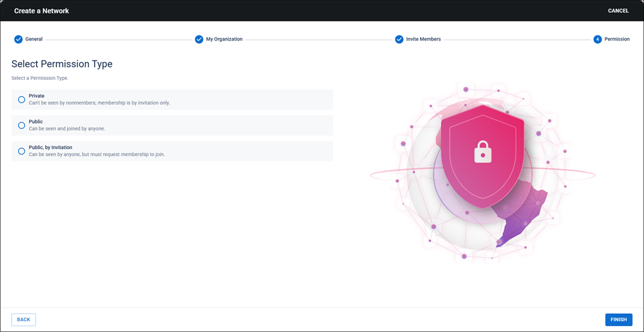The image size is (644, 332).
Task: Select the Public, by Invitation radio option
Action: click(x=21, y=151)
